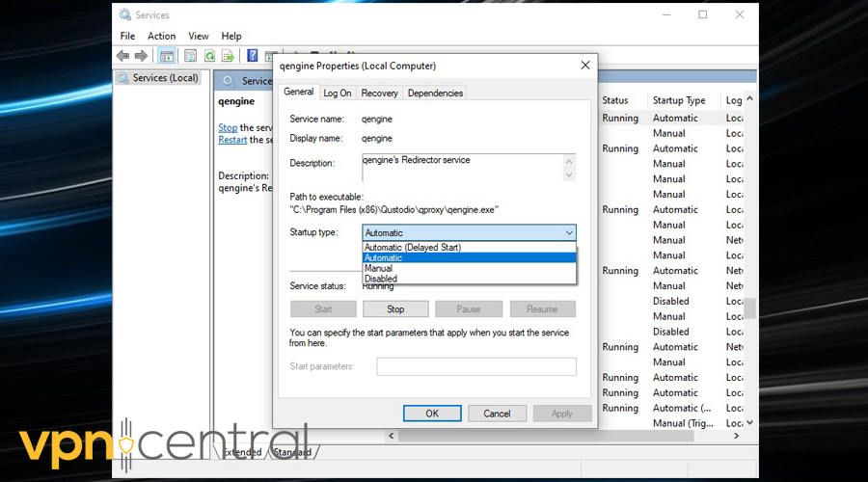Viewport: 868px width, 482px height.
Task: Switch to the Log On tab
Action: click(338, 93)
